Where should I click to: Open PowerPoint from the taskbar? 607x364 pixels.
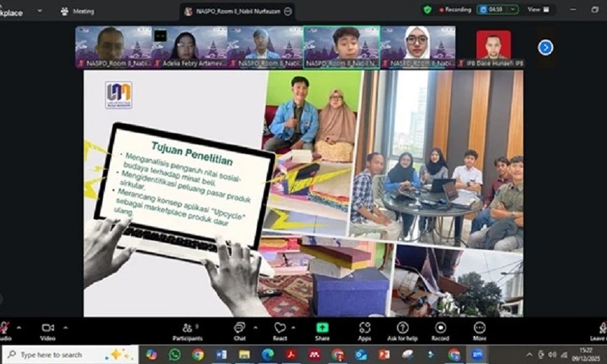[x=383, y=355]
